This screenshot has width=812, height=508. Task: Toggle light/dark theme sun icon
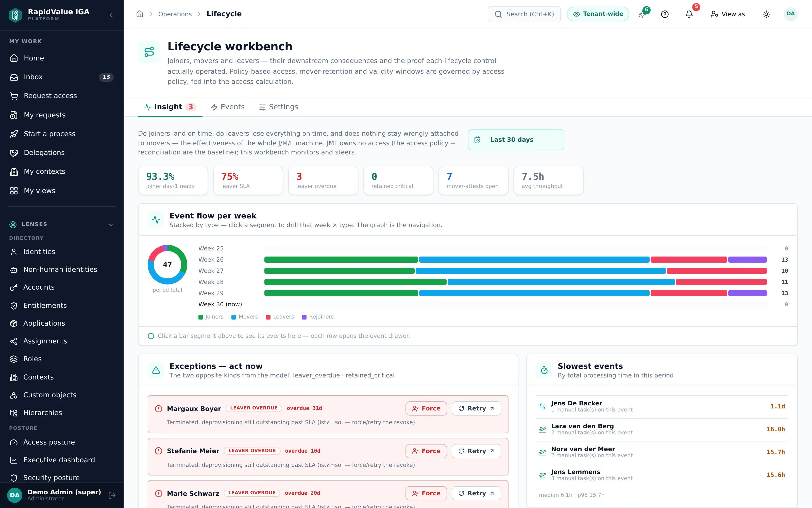[766, 14]
